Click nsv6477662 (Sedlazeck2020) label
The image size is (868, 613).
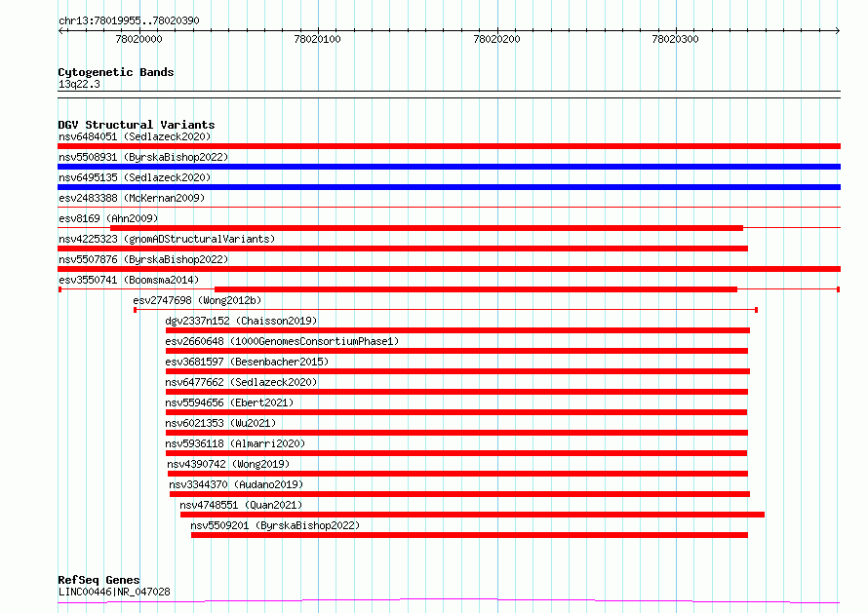click(241, 382)
